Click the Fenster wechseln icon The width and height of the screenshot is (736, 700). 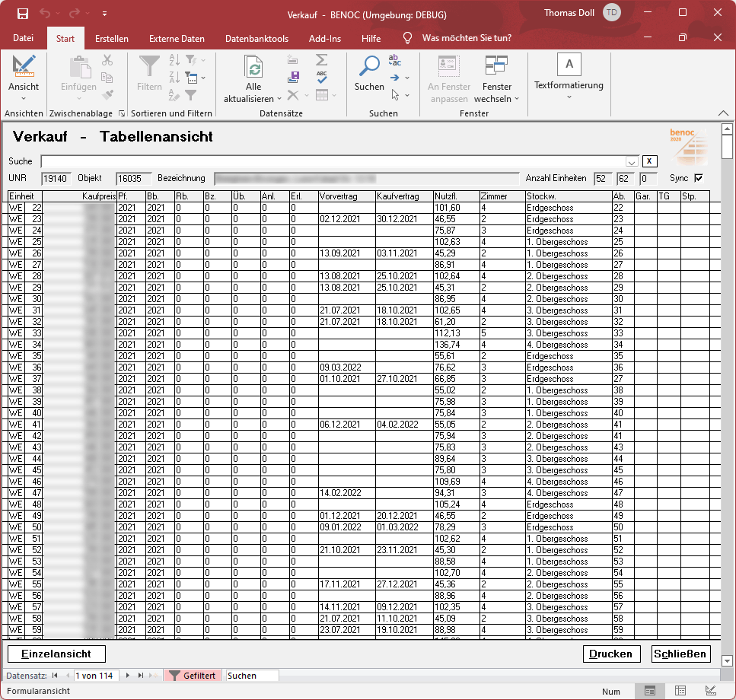[496, 67]
